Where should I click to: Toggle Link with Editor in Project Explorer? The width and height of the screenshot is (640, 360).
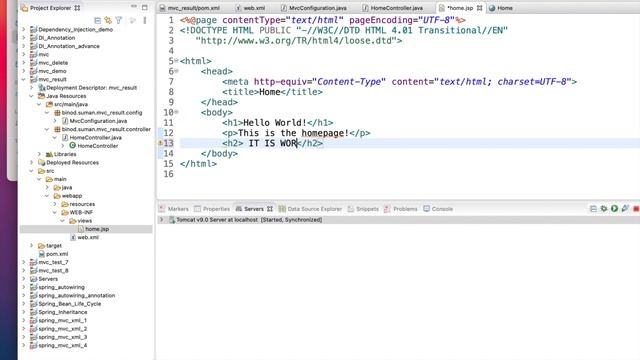click(x=108, y=20)
